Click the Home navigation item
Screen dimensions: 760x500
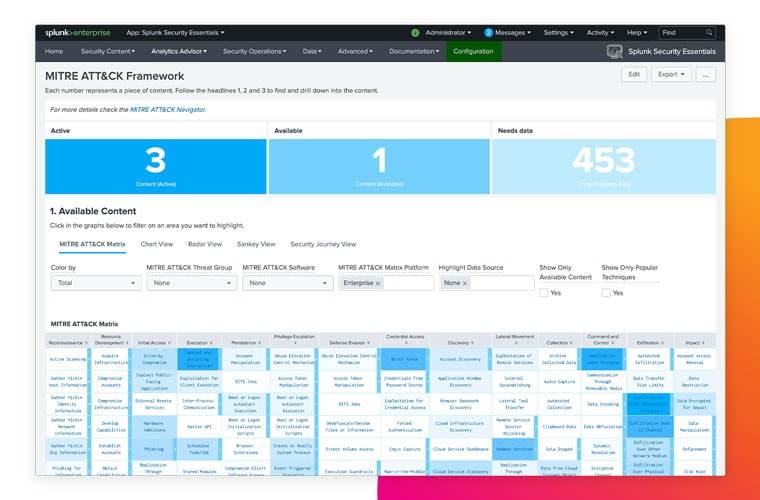pos(54,51)
